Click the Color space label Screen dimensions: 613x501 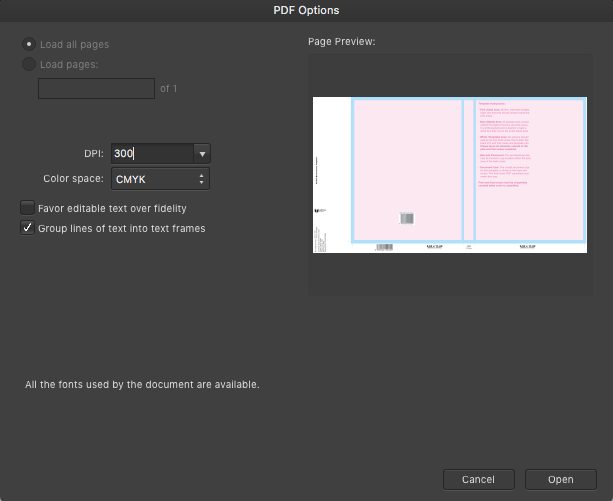[73, 179]
